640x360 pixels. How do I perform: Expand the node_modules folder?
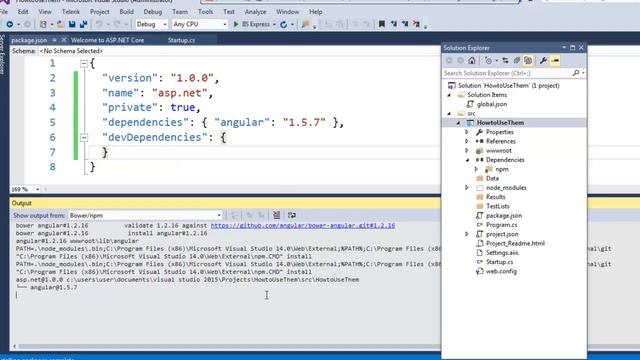pyautogui.click(x=467, y=188)
